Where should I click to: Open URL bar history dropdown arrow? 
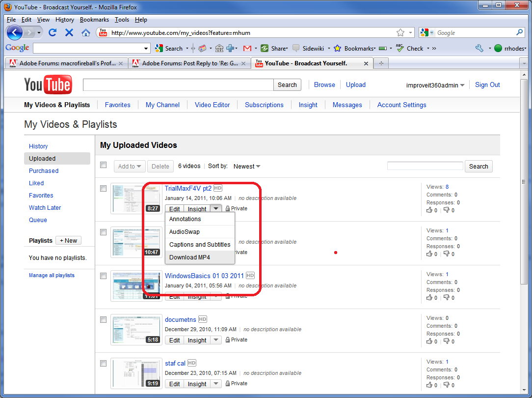pyautogui.click(x=411, y=32)
